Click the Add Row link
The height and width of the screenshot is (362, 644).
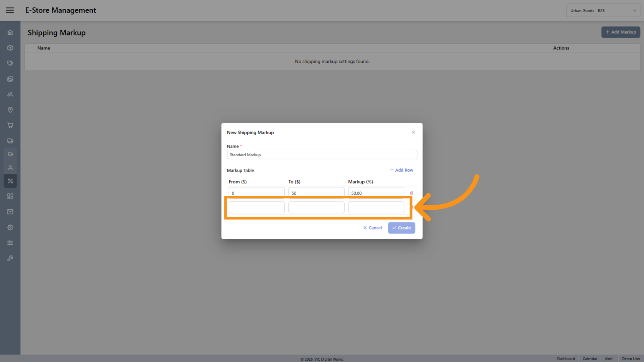click(401, 170)
